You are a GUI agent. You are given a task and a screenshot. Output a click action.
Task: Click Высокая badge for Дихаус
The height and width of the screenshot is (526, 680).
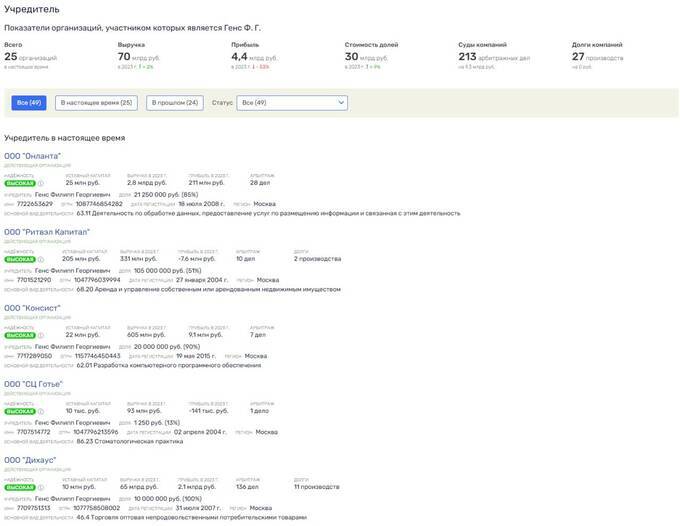[x=20, y=487]
